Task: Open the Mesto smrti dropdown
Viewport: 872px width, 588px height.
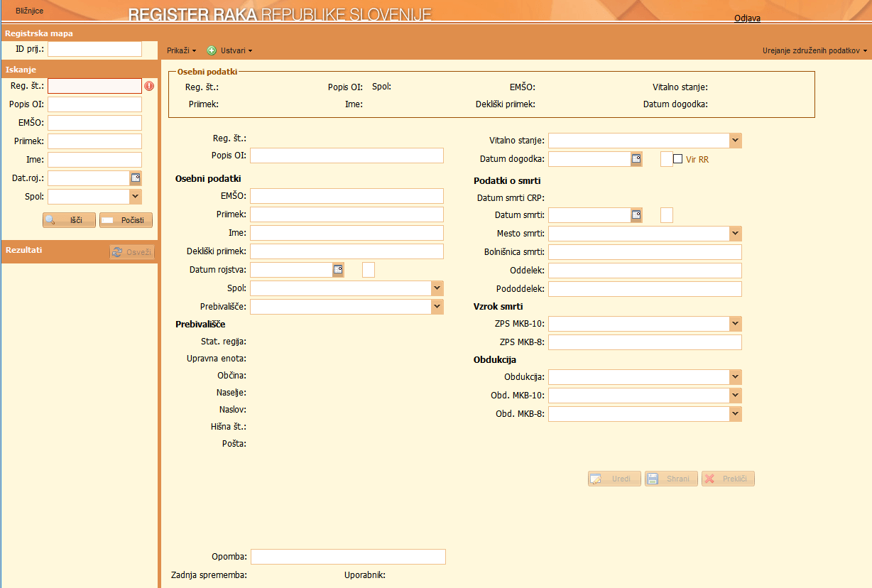Action: (736, 233)
